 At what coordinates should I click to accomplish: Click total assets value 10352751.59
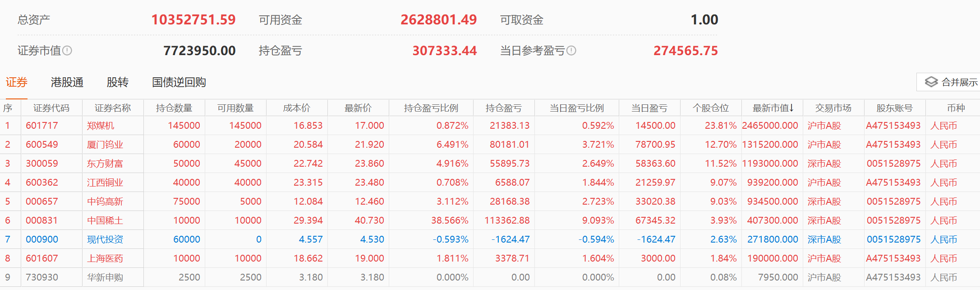(193, 20)
